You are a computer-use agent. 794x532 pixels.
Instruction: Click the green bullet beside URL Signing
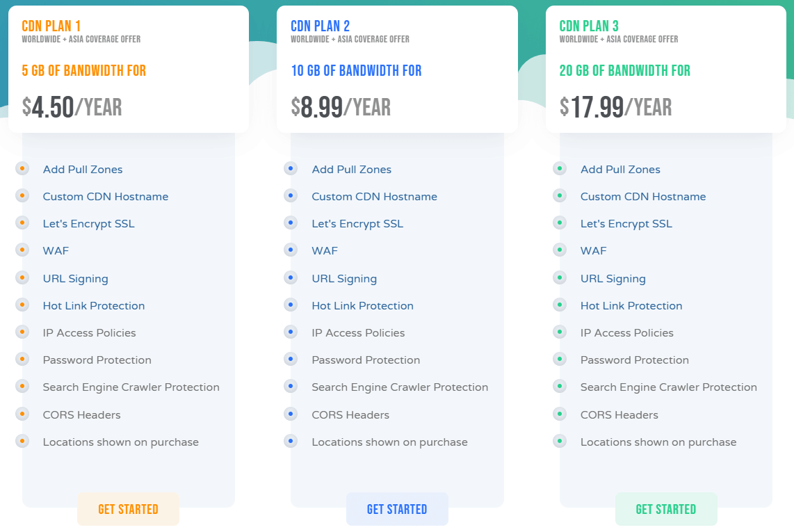tap(560, 277)
